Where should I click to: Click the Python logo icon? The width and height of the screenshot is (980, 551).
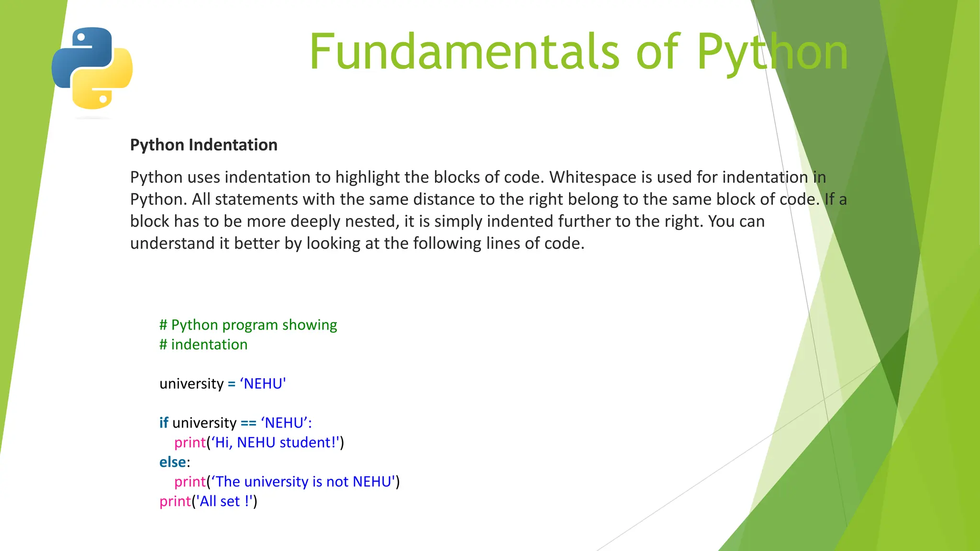(92, 68)
